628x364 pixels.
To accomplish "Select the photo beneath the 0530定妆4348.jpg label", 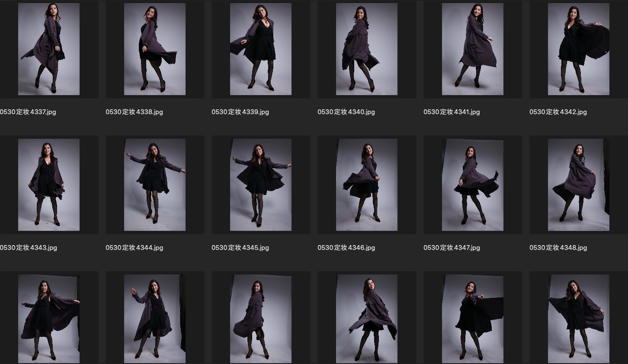I will (x=579, y=319).
